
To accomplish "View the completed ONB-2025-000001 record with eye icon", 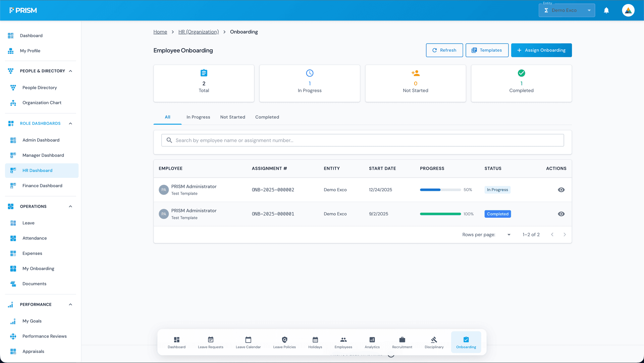I will [561, 214].
